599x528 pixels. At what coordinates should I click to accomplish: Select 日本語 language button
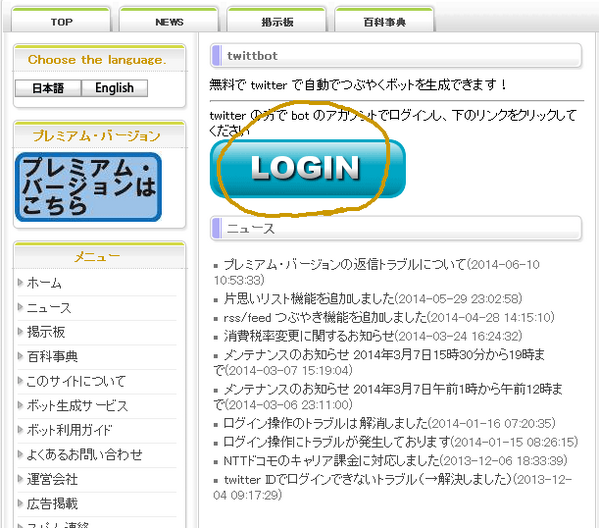pyautogui.click(x=48, y=88)
